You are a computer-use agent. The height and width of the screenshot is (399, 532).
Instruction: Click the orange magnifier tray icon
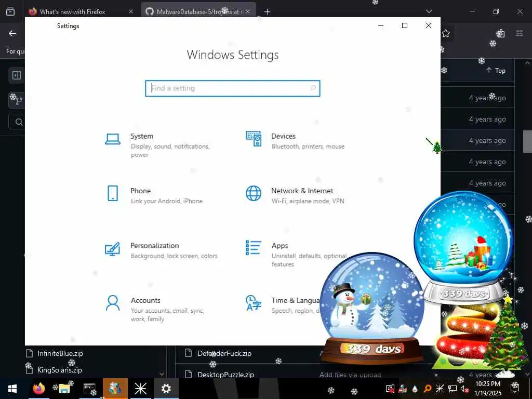(428, 389)
